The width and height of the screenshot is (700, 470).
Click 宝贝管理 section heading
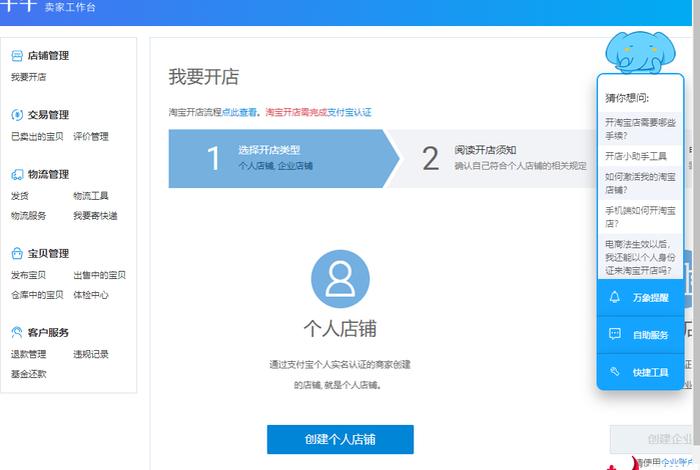coord(48,254)
